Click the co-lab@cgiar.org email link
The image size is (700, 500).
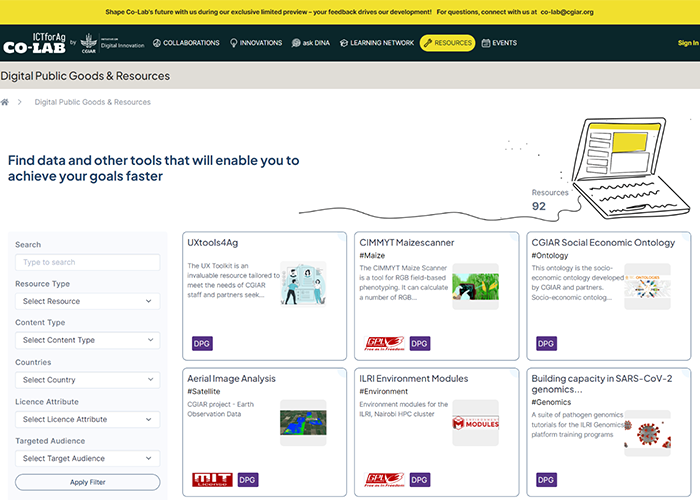pos(567,12)
